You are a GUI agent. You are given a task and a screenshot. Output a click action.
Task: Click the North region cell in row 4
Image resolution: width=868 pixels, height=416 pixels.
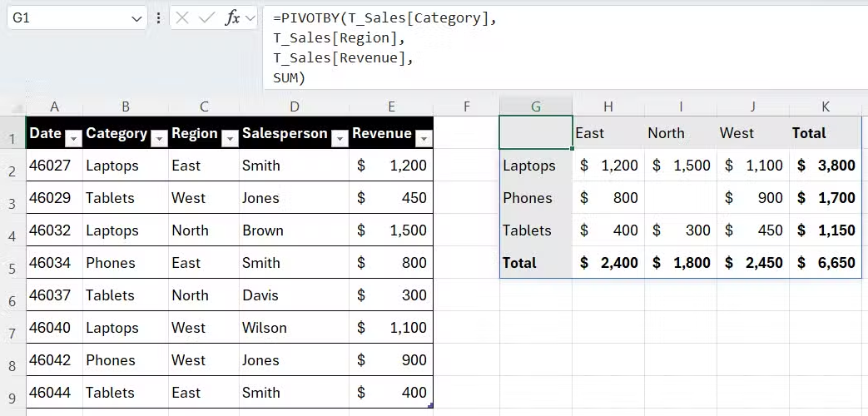(204, 230)
